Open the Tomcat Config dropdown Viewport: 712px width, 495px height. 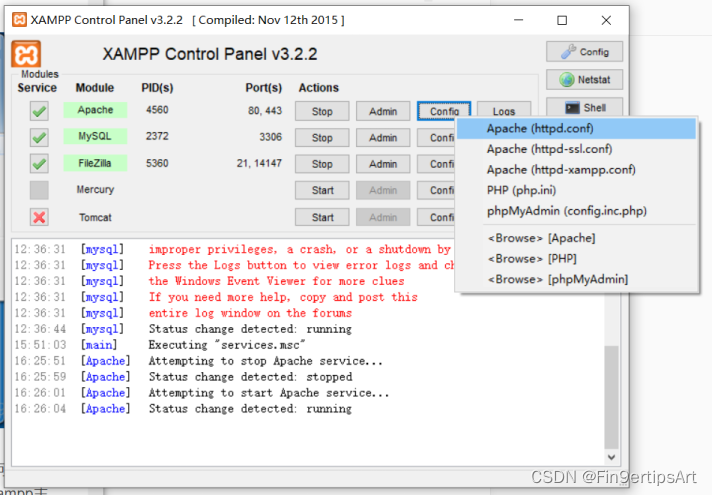click(x=436, y=217)
